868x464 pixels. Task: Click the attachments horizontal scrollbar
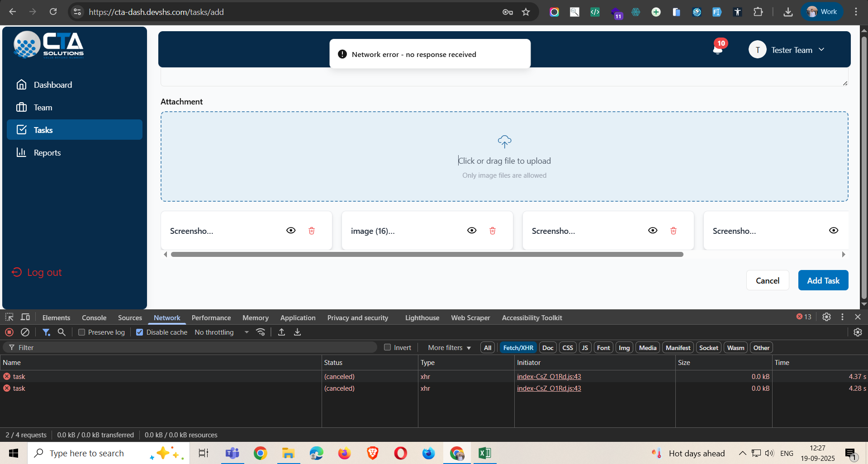[x=427, y=255]
